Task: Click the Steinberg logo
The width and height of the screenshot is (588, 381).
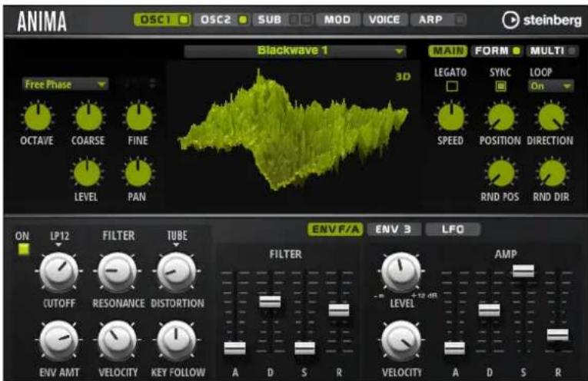Action: click(x=542, y=20)
